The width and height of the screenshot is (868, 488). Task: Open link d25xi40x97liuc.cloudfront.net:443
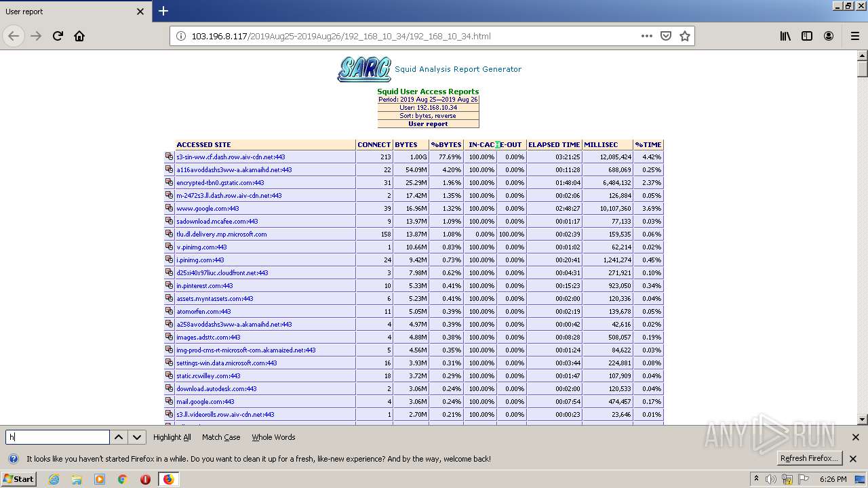coord(222,273)
